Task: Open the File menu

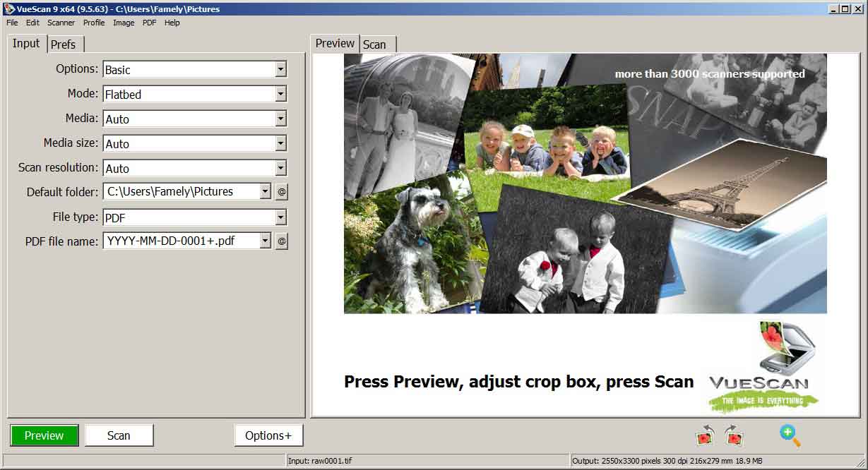Action: click(12, 23)
